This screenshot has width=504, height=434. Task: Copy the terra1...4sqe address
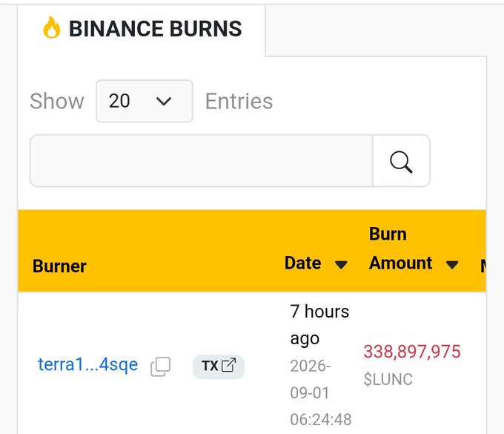(160, 366)
